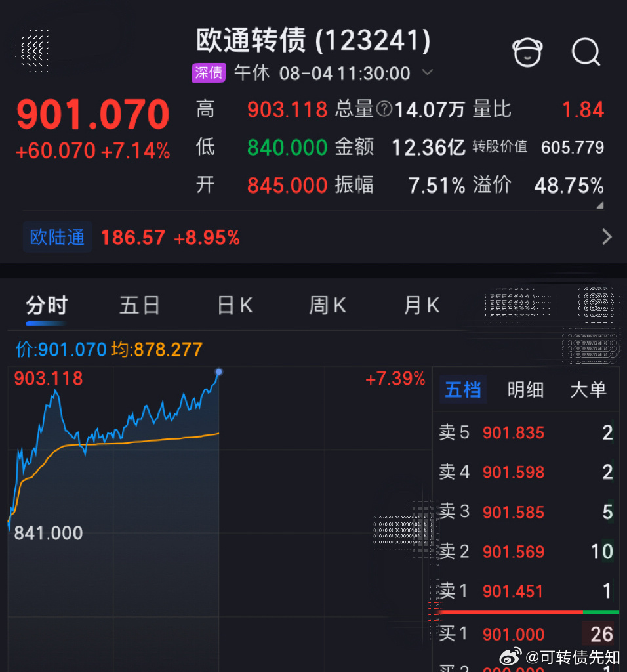Screen dimensions: 627x672
Task: Switch to the 分时 chart tab
Action: click(x=47, y=306)
